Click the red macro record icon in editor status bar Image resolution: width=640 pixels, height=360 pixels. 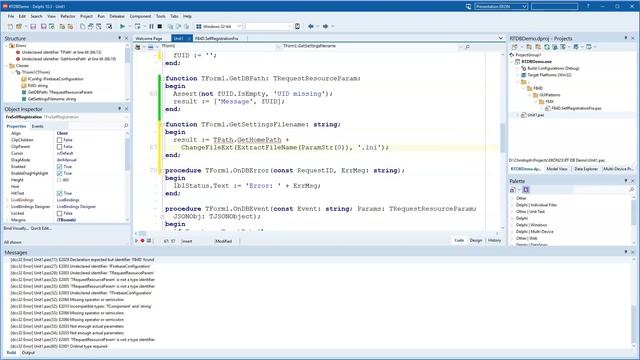[x=142, y=241]
